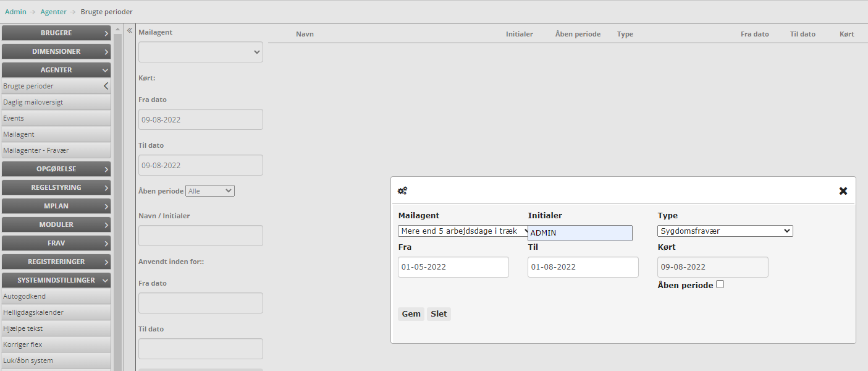Image resolution: width=868 pixels, height=371 pixels.
Task: Collapse the AGENTER menu section
Action: pyautogui.click(x=56, y=70)
